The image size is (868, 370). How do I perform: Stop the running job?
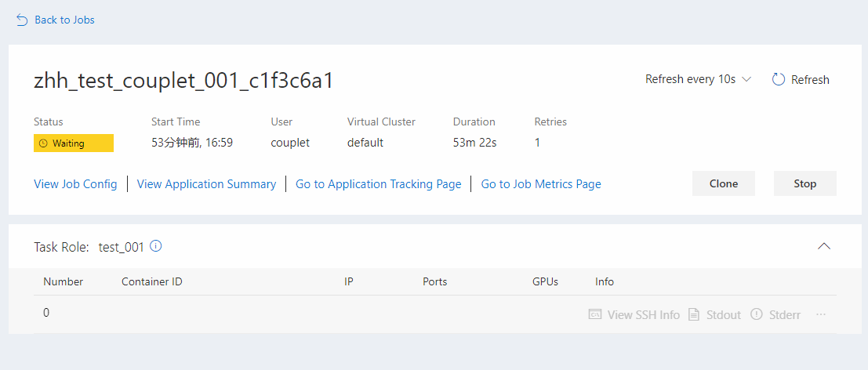(x=804, y=183)
